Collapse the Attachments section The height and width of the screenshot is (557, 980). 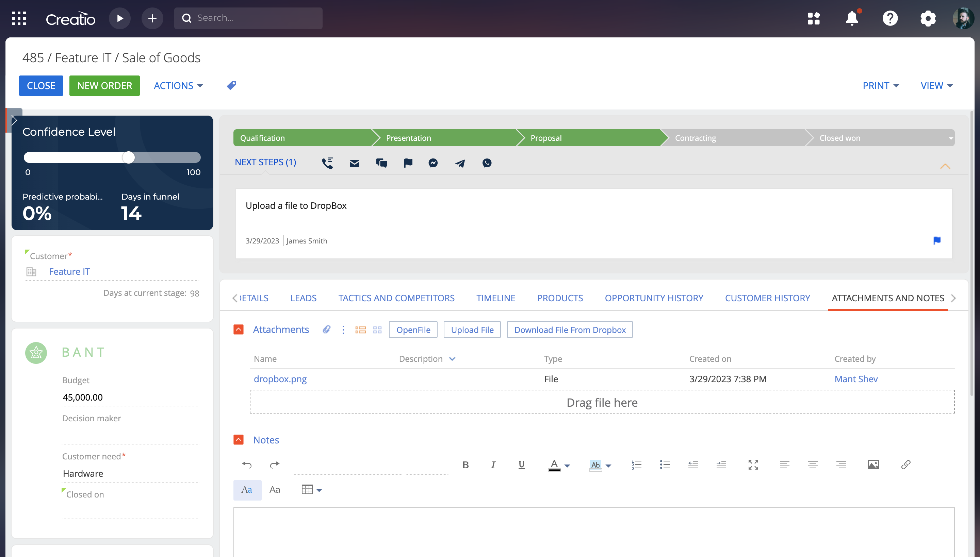[239, 329]
